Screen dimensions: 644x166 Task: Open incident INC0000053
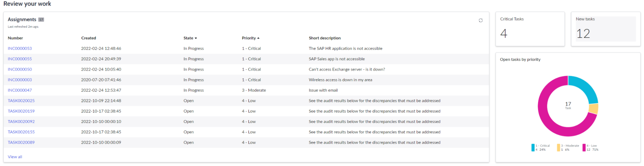click(20, 48)
